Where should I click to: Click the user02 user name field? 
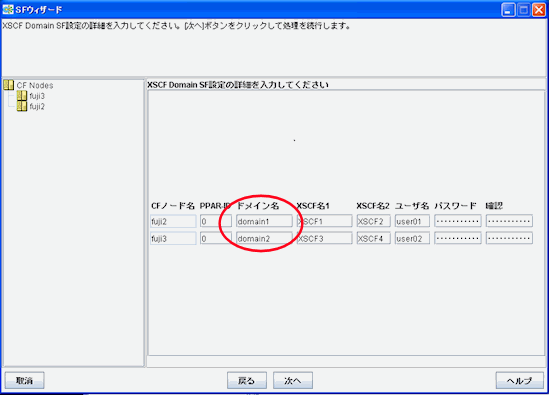point(412,238)
